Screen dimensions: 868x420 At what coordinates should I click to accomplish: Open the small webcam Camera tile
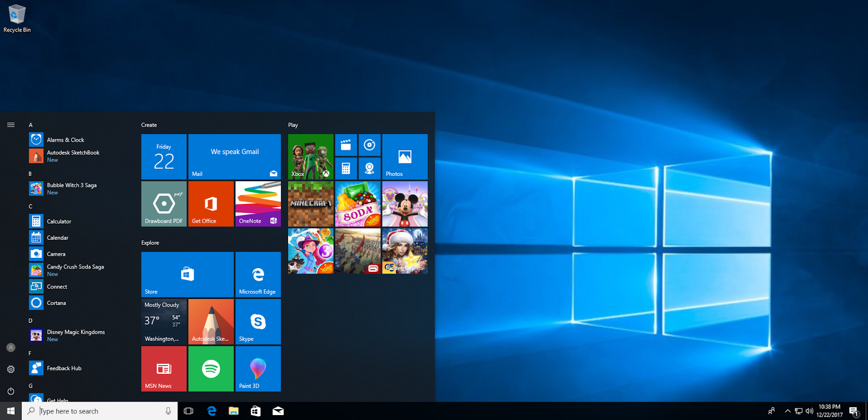(x=369, y=169)
